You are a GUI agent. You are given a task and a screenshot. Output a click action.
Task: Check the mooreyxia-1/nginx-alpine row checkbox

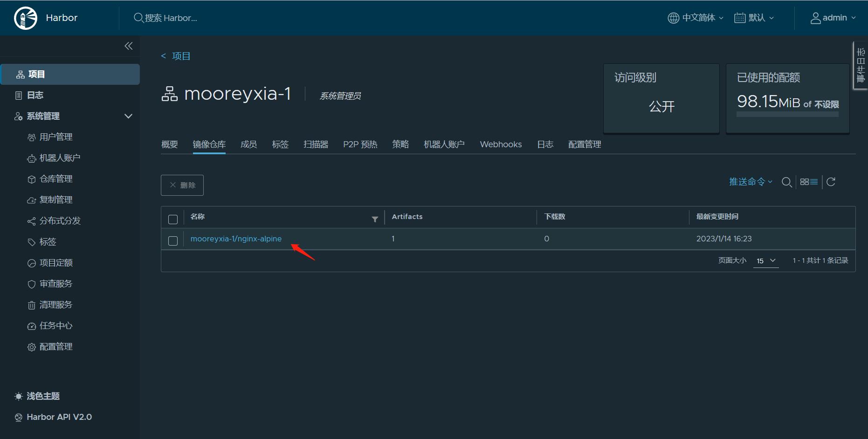tap(173, 241)
